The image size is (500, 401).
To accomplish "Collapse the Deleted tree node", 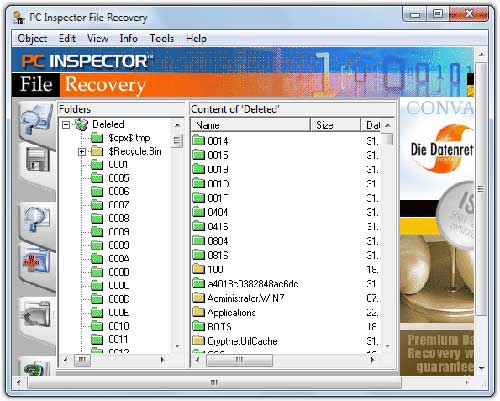I will click(66, 125).
